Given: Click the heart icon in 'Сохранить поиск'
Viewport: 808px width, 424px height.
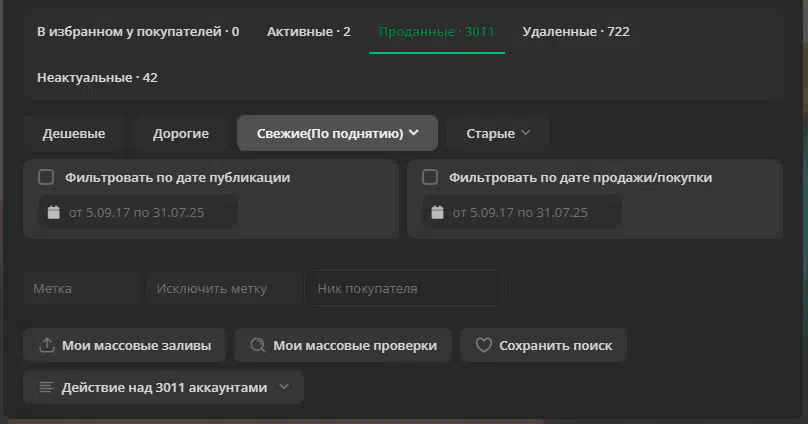Looking at the screenshot, I should tap(483, 345).
